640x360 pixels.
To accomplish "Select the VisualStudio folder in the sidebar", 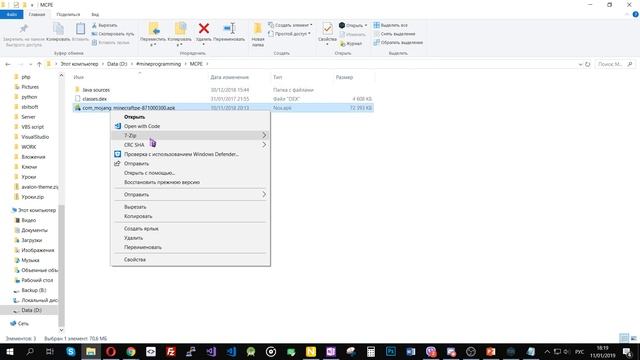I will point(35,137).
